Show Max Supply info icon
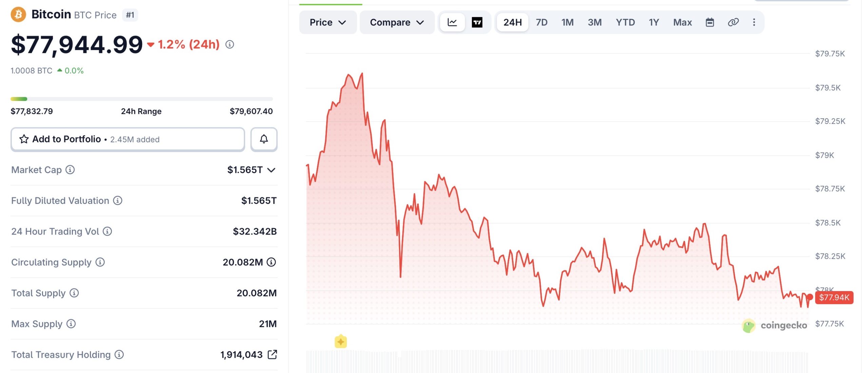Screen dimensions: 868x373 point(71,324)
